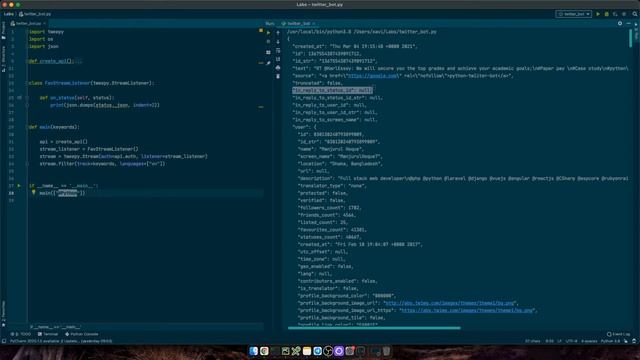Clear all Run console output with trash icon
This screenshot has height=360, width=640.
tap(278, 76)
